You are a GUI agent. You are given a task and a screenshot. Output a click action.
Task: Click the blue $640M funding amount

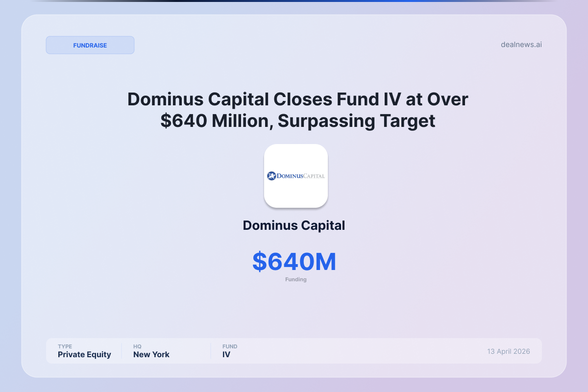click(294, 262)
